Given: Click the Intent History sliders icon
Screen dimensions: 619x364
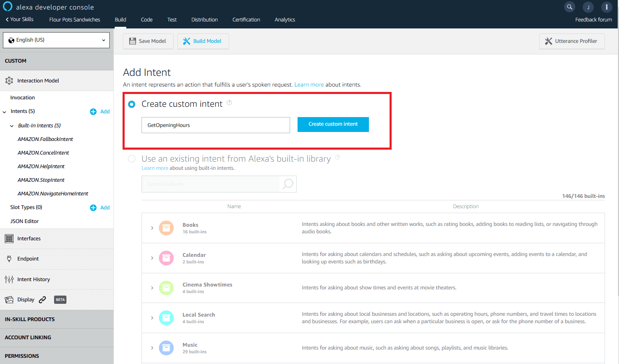Looking at the screenshot, I should tap(9, 279).
